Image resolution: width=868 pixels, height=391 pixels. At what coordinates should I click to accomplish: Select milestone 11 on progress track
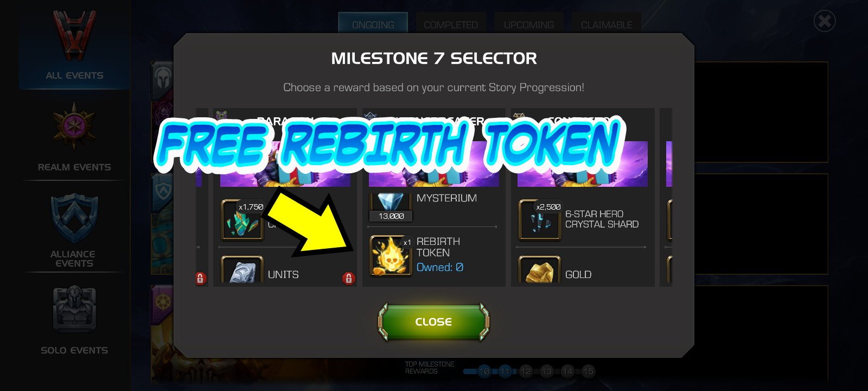[x=505, y=371]
